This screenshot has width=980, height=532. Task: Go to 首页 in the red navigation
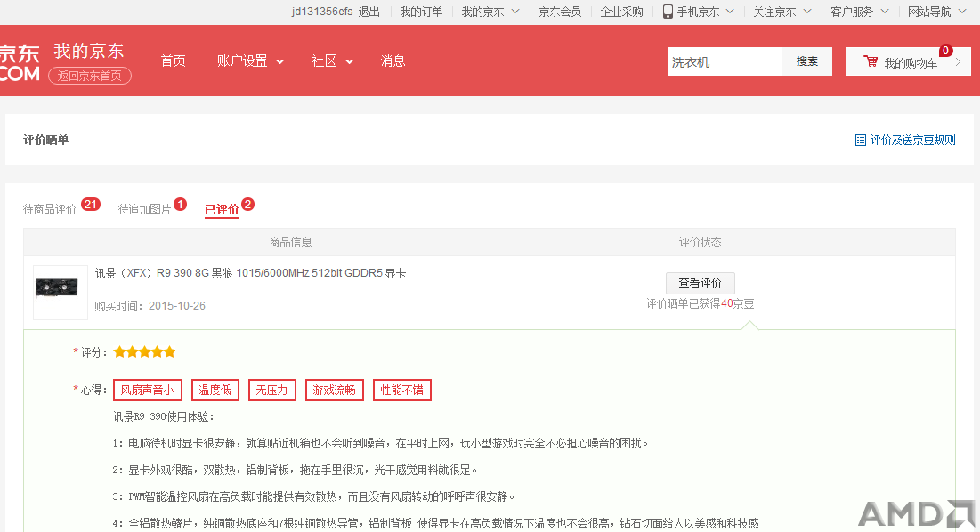174,60
